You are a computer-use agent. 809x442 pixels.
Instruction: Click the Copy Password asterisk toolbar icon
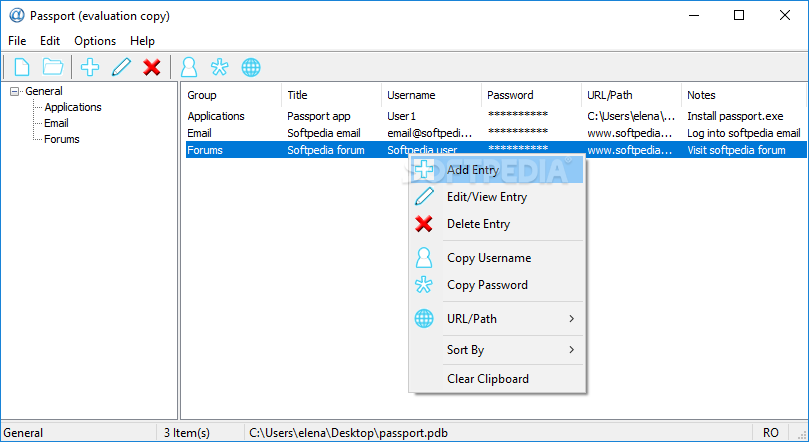(220, 67)
